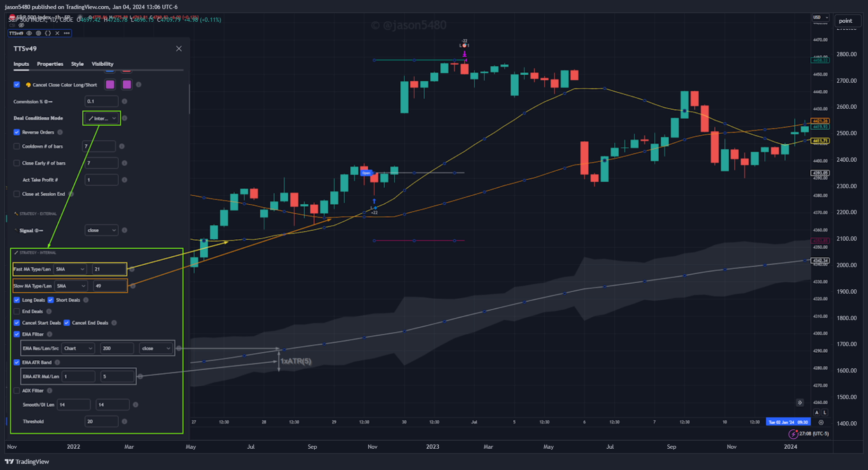Viewport: 868px width, 470px height.
Task: Click the Commission % input field
Action: pyautogui.click(x=101, y=101)
